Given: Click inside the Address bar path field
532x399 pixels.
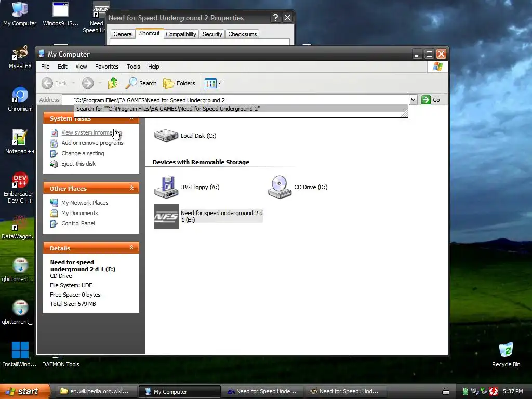Looking at the screenshot, I should [x=235, y=100].
